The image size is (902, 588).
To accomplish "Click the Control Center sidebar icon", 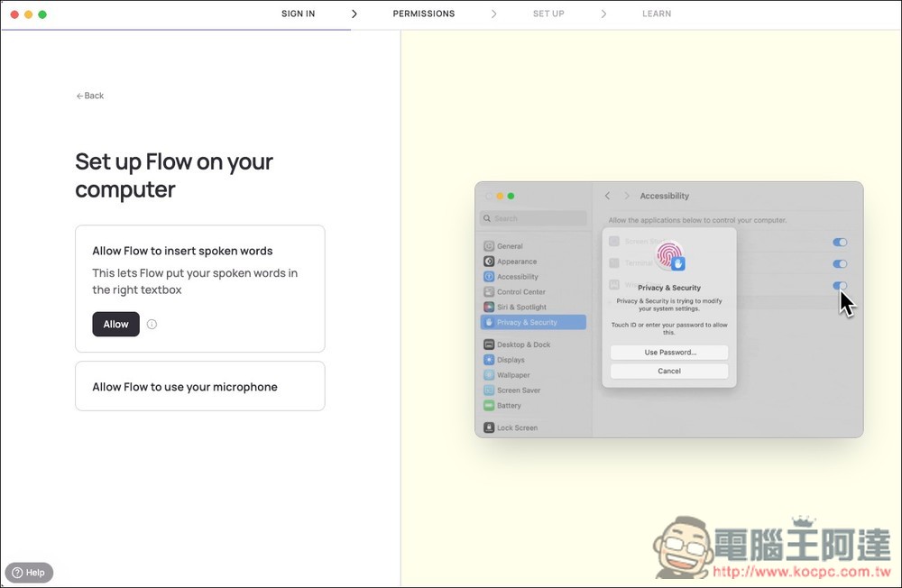I will click(489, 292).
